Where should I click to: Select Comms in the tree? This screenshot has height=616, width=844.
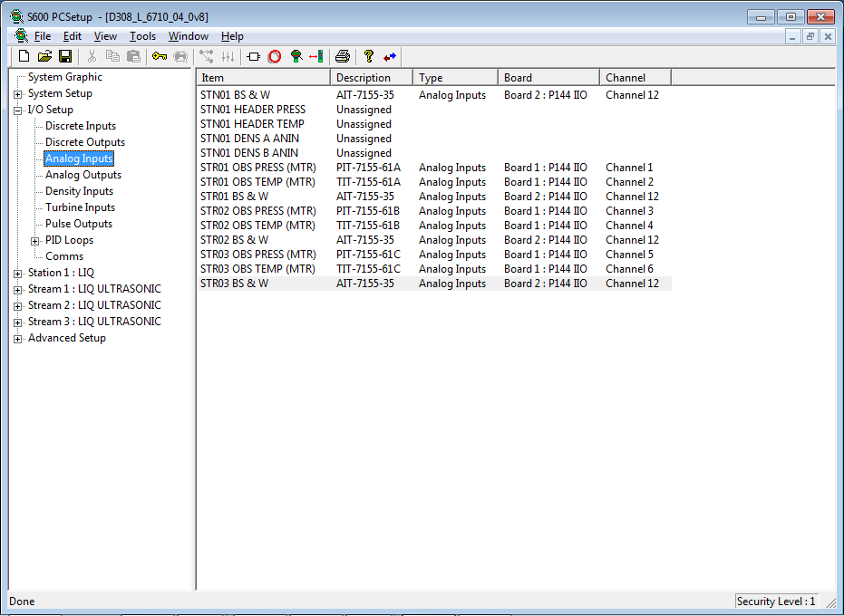pyautogui.click(x=64, y=256)
